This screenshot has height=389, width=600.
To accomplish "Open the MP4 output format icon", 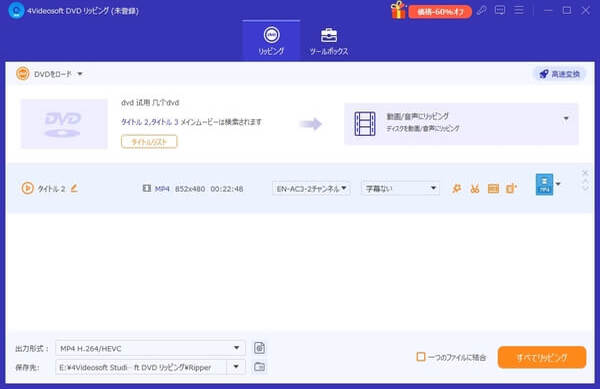I will tap(544, 184).
